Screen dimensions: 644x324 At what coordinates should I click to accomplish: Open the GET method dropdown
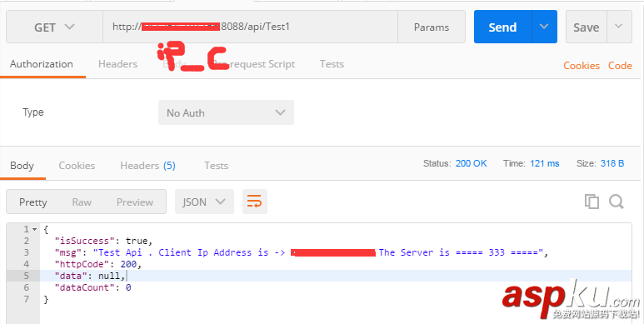(x=54, y=27)
